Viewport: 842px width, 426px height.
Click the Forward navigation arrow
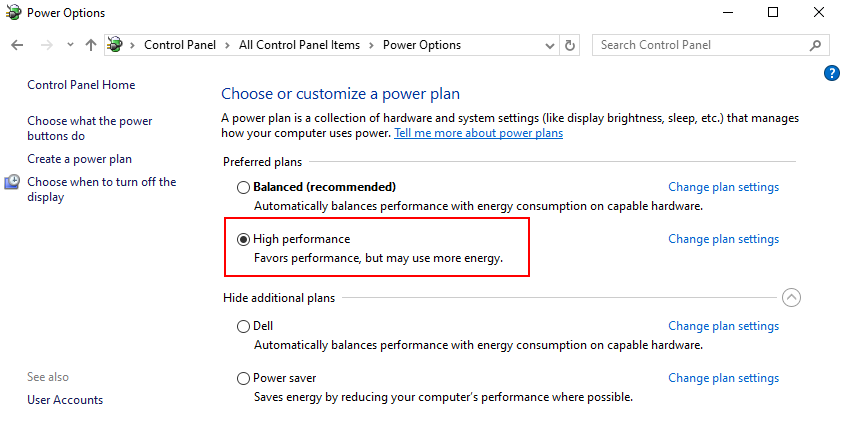46,45
